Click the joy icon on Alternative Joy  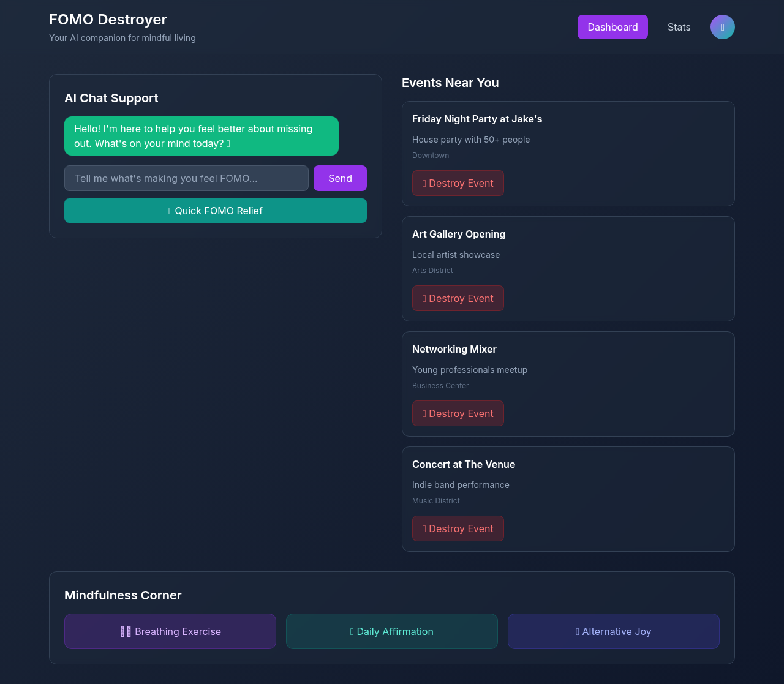pos(576,631)
